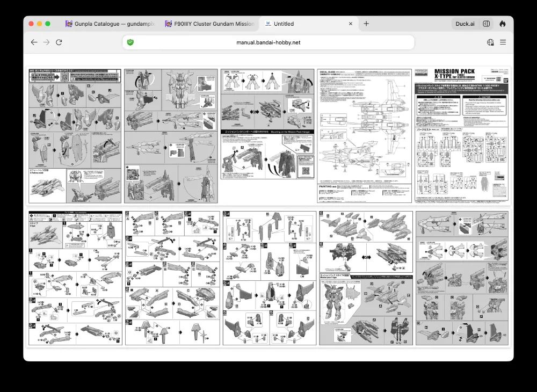
Task: Open the browser hamburger menu
Action: 503,42
